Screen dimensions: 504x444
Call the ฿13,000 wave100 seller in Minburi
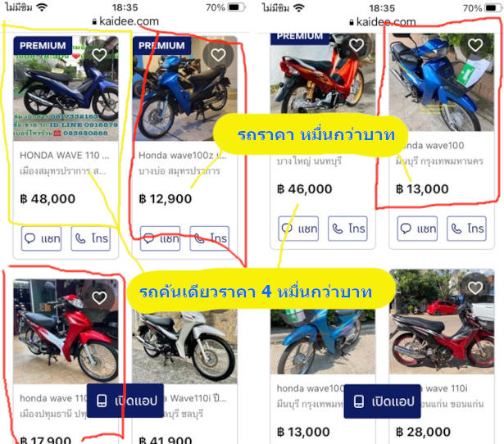click(x=467, y=229)
